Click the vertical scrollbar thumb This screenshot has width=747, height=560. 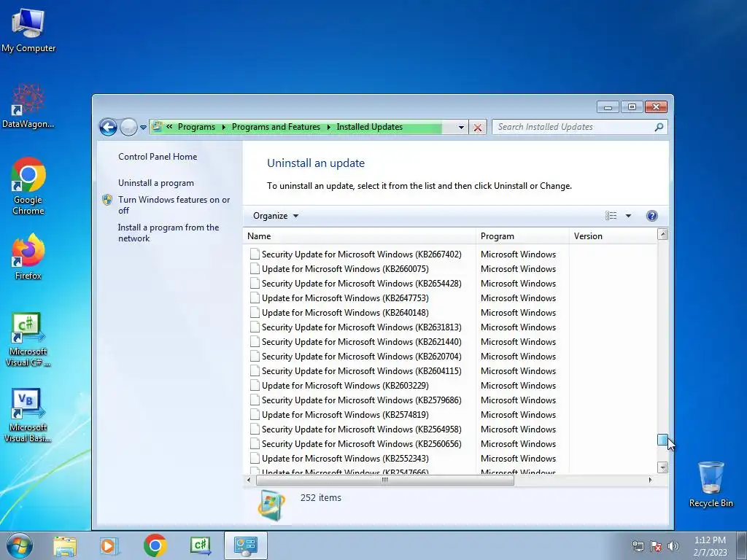pos(662,440)
